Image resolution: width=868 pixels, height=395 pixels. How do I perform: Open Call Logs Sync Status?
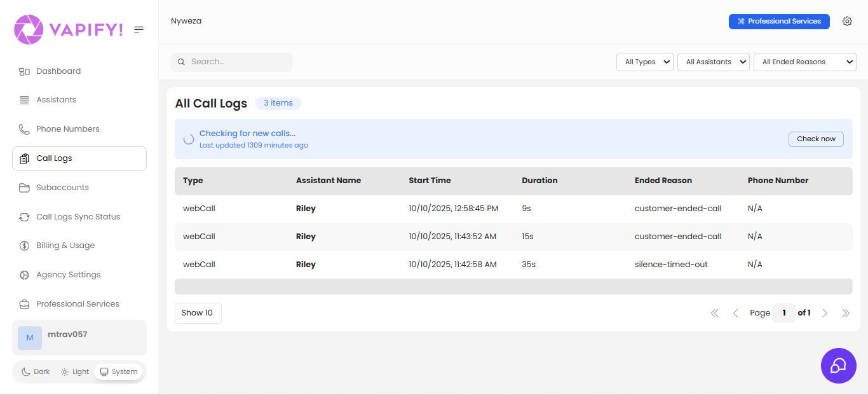(x=78, y=216)
